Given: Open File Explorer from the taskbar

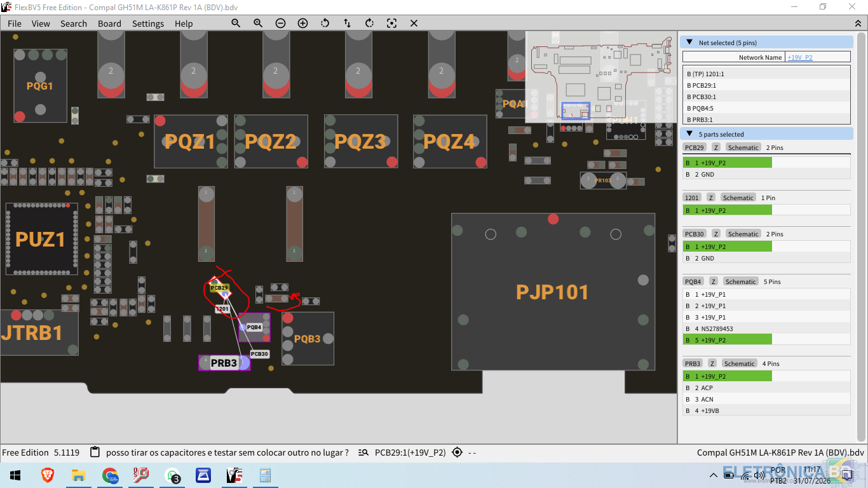Looking at the screenshot, I should 79,475.
